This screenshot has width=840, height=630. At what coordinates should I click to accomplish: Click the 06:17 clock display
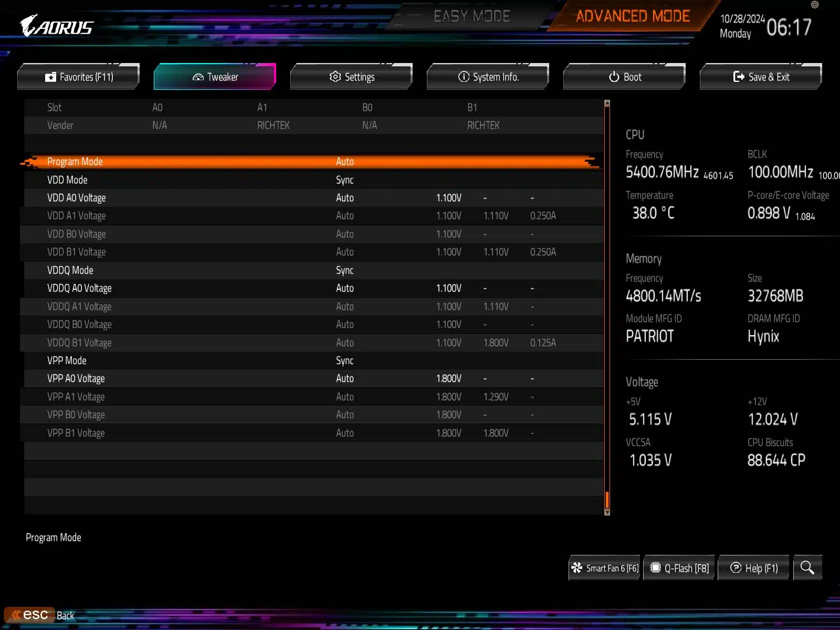[789, 27]
